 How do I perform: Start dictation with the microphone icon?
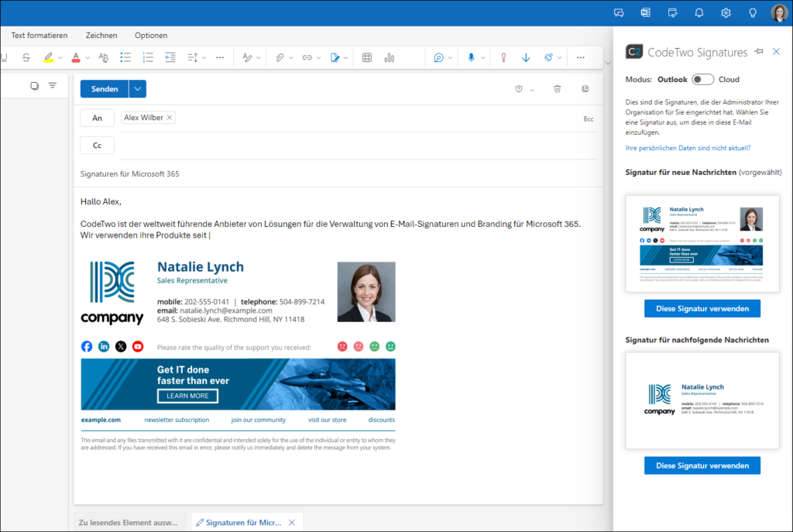coord(472,57)
